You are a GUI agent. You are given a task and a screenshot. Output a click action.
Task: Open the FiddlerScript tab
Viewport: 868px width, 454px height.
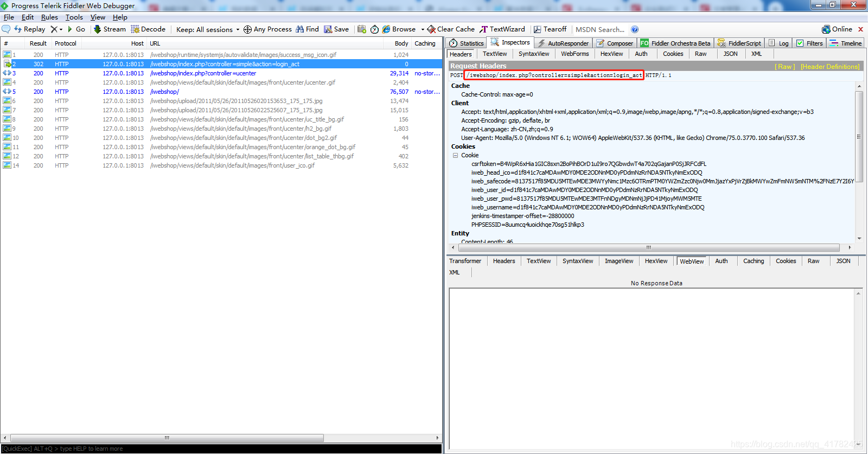click(739, 43)
